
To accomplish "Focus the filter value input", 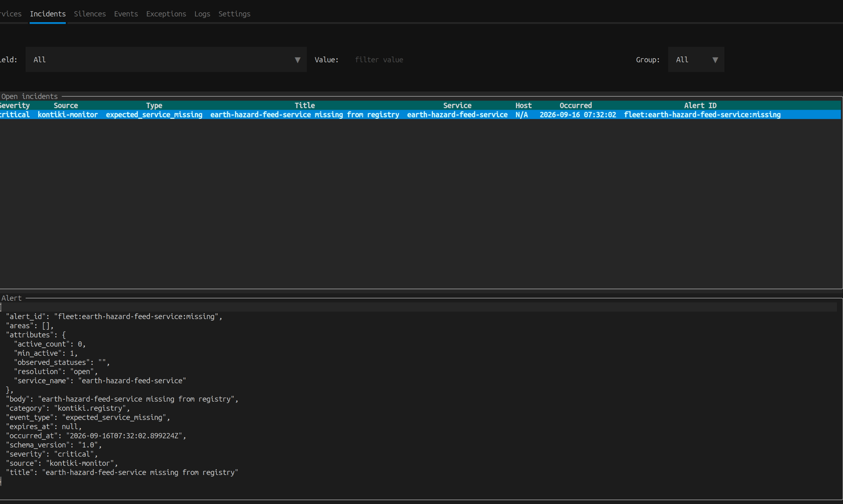I will point(489,60).
